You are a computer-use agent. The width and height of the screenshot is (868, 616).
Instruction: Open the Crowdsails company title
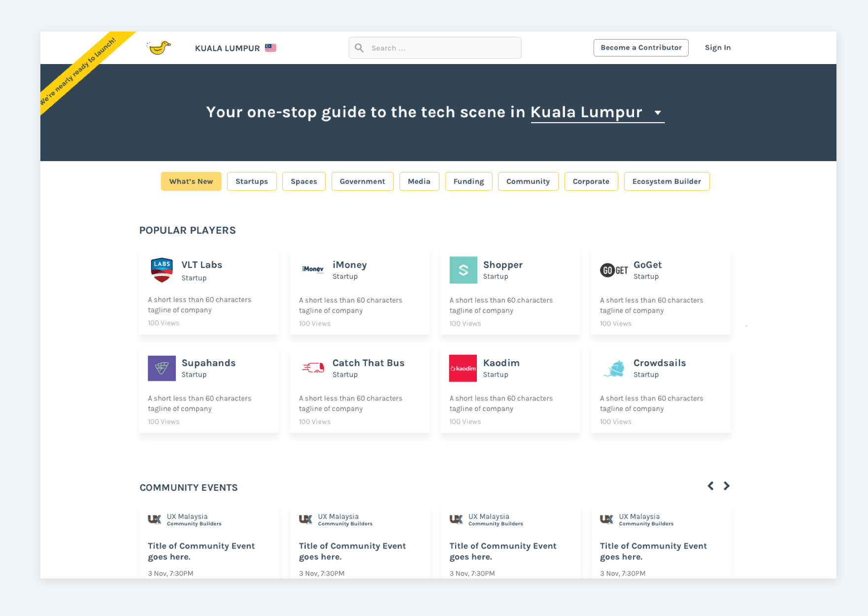(660, 363)
